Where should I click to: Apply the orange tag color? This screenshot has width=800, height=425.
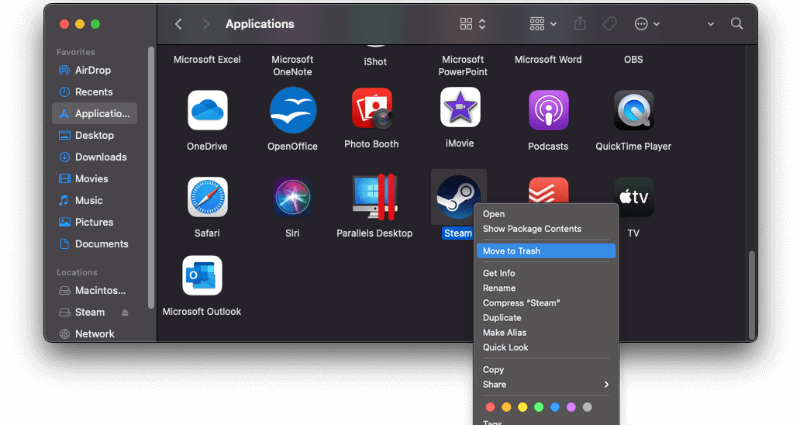click(x=507, y=407)
